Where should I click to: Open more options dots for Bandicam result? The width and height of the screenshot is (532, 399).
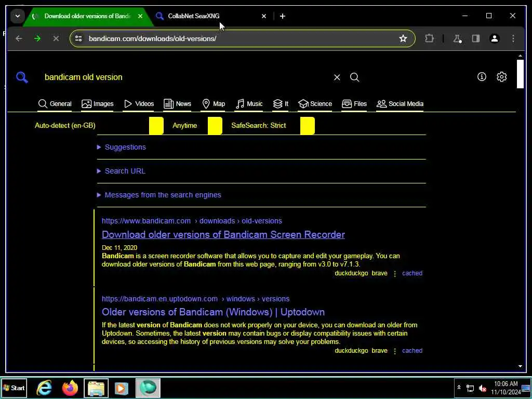395,273
